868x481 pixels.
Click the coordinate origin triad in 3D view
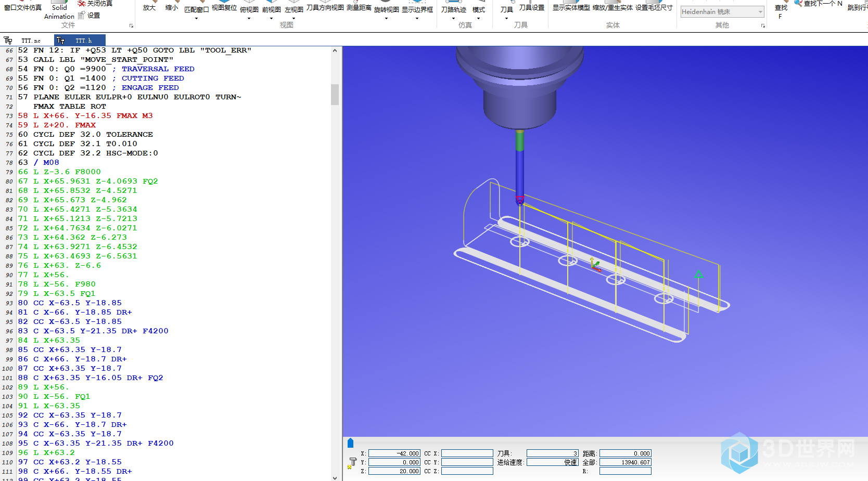(595, 265)
